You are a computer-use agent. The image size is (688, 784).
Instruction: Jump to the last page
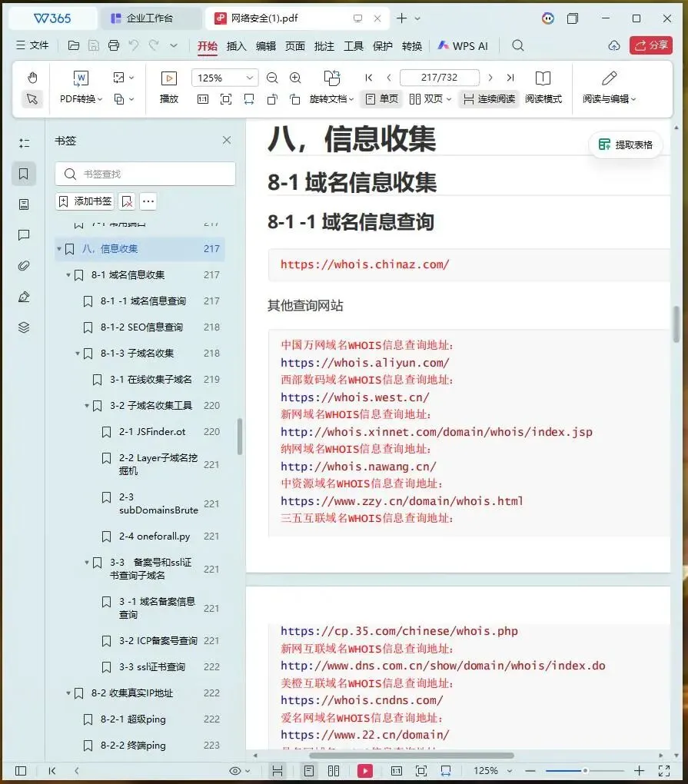[510, 78]
